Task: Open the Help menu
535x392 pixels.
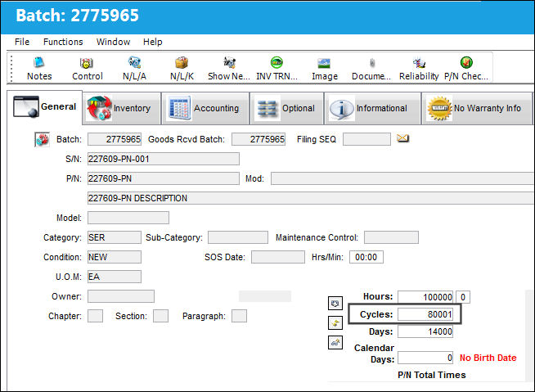Action: pyautogui.click(x=152, y=42)
